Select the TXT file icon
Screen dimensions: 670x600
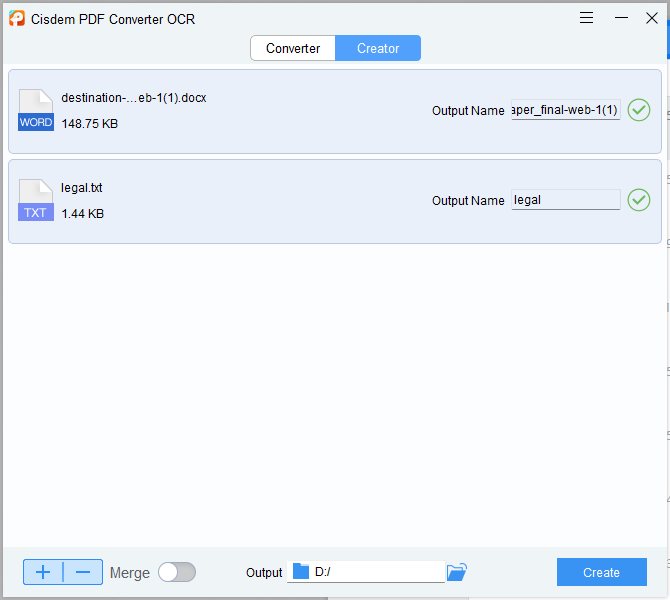point(36,200)
